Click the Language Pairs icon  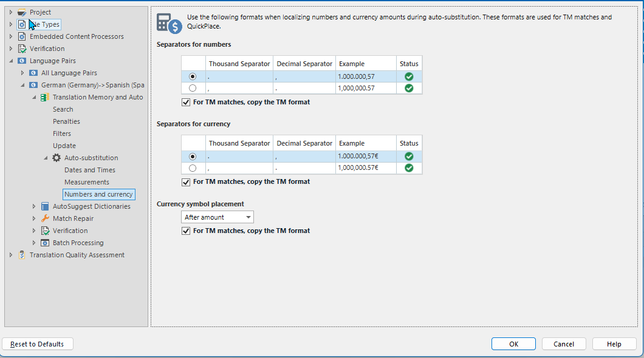(x=22, y=61)
